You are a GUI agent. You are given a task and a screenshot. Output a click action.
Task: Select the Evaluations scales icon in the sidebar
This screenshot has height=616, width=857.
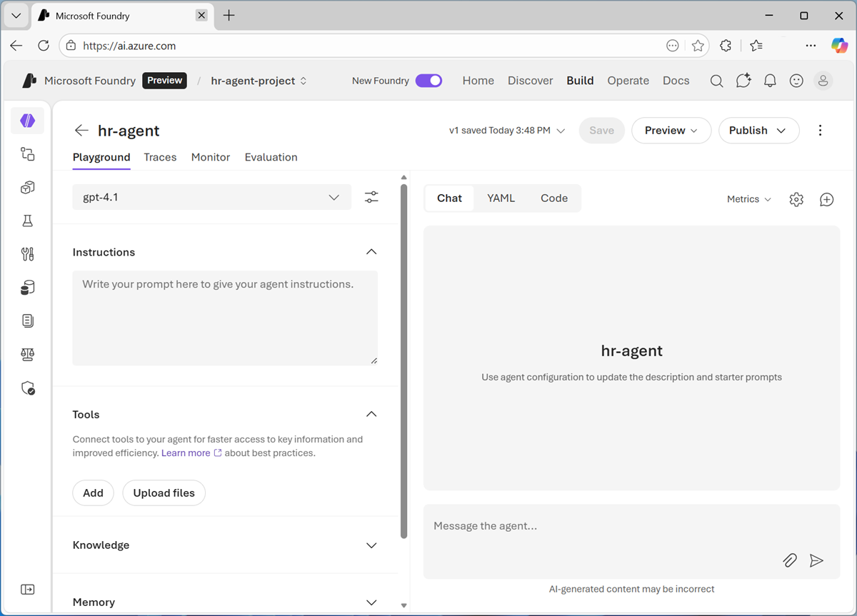(x=27, y=354)
